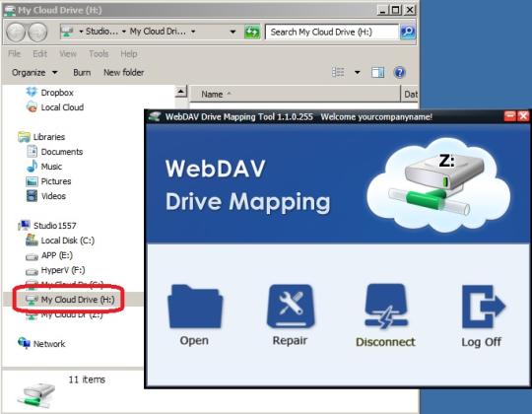532x414 pixels.
Task: Select Local Cloud in navigation pane
Action: 62,107
